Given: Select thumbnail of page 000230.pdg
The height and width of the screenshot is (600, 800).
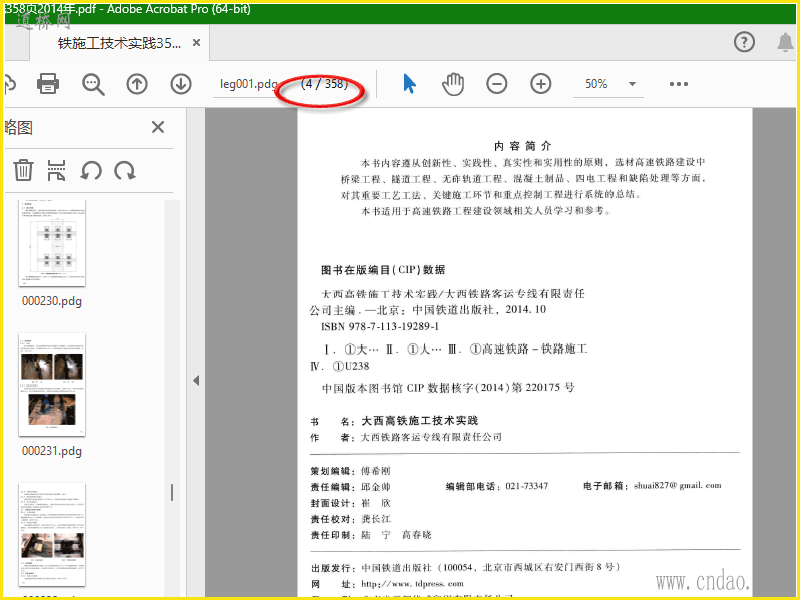Looking at the screenshot, I should pos(52,243).
